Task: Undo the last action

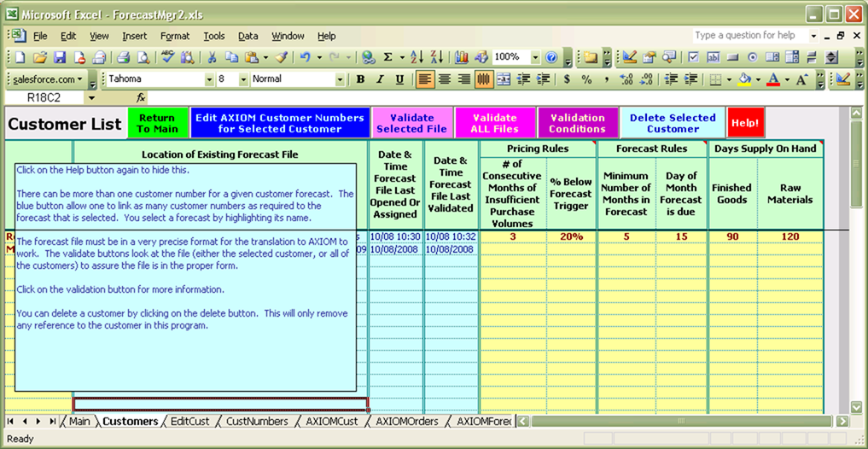Action: pos(305,57)
